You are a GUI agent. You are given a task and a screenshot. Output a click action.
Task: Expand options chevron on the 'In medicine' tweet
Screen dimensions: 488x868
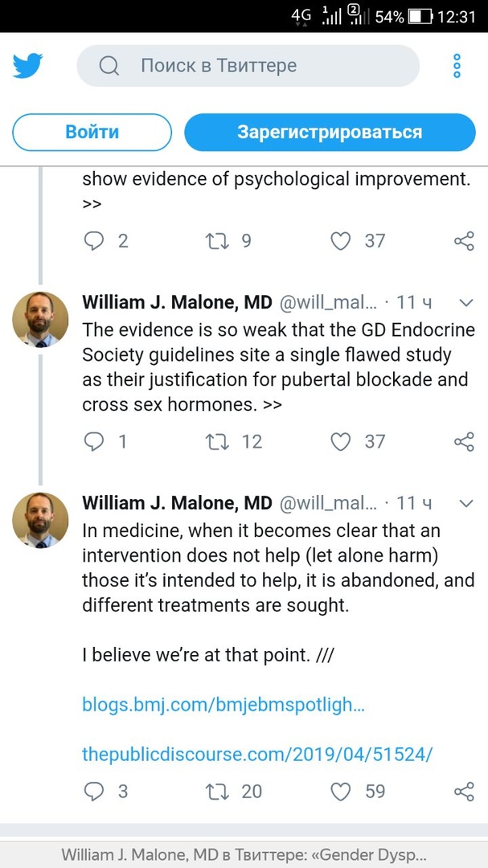pyautogui.click(x=466, y=503)
